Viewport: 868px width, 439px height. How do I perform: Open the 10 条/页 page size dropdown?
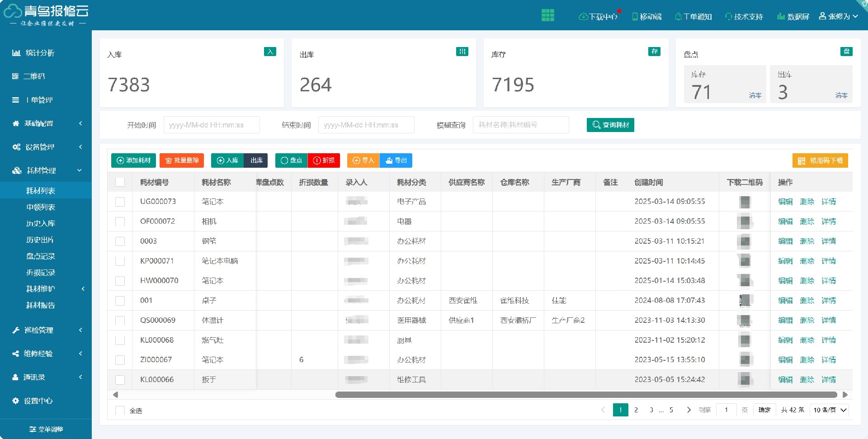pos(829,410)
